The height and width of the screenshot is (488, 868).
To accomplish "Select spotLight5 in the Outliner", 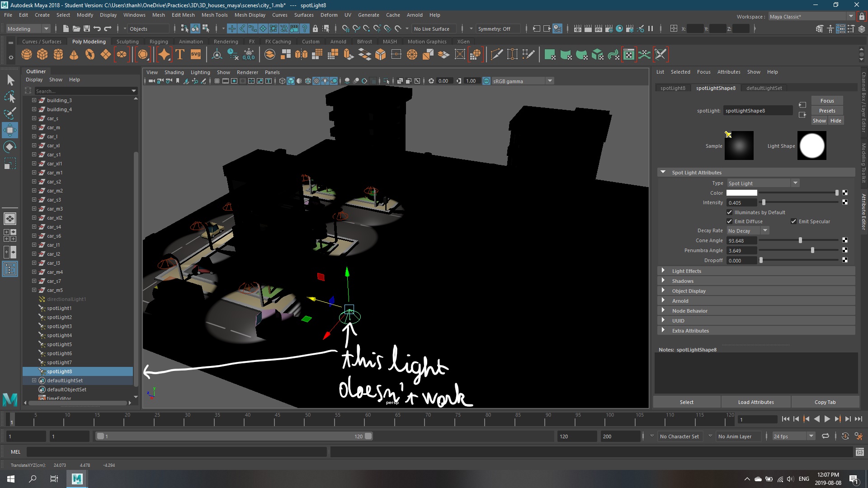I will tap(59, 344).
